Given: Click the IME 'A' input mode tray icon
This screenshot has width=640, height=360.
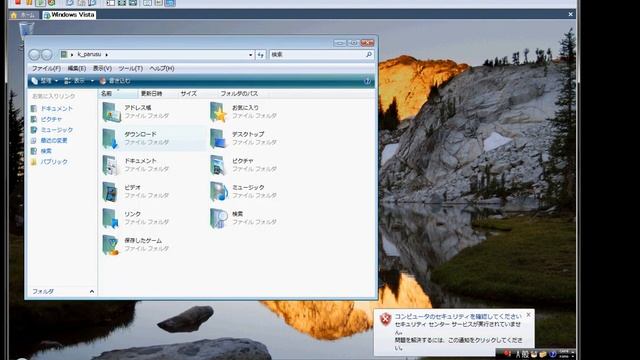Looking at the screenshot, I should click(518, 354).
